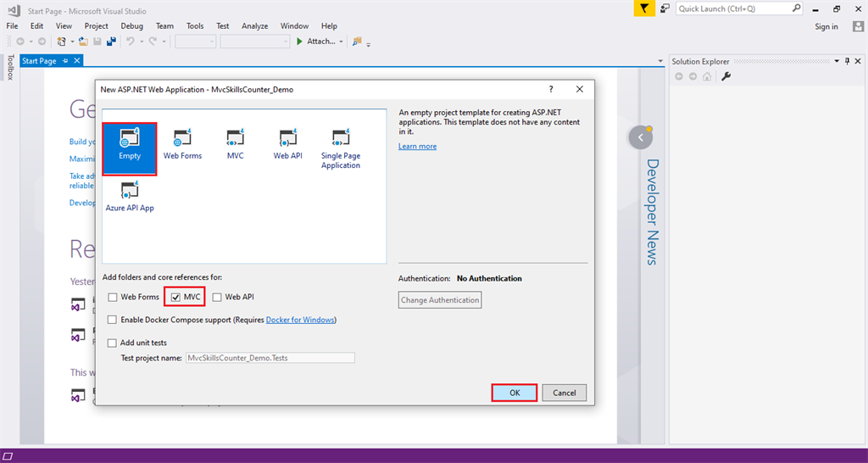Click the feedback icon beside Quick Launch
The height and width of the screenshot is (463, 868).
[665, 8]
